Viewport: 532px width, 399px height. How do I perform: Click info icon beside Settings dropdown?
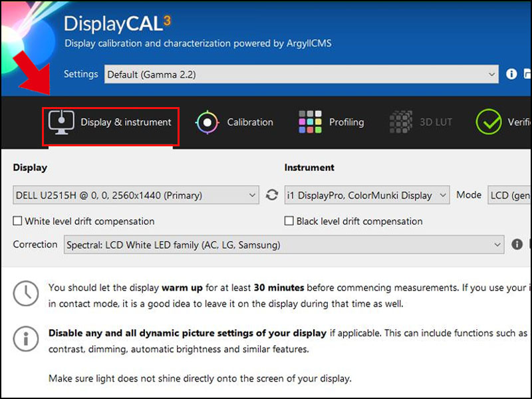click(511, 74)
